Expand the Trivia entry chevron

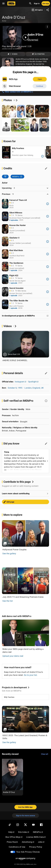(47, 461)
